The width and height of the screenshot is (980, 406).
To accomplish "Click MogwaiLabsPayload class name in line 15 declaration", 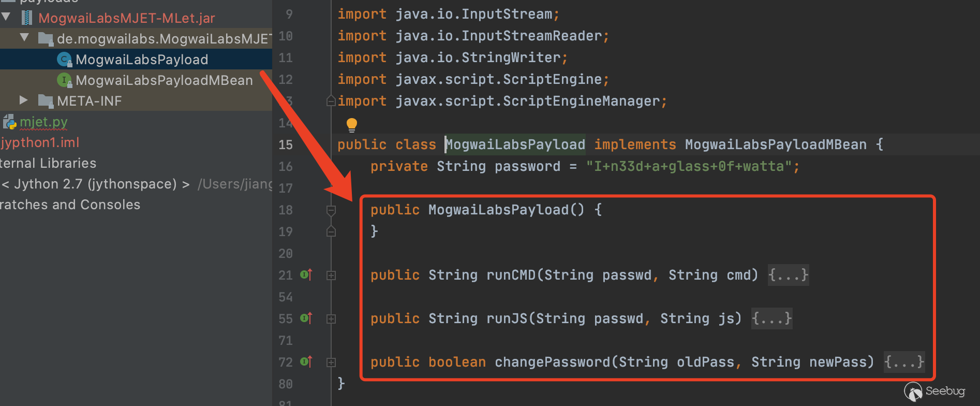I will 515,144.
